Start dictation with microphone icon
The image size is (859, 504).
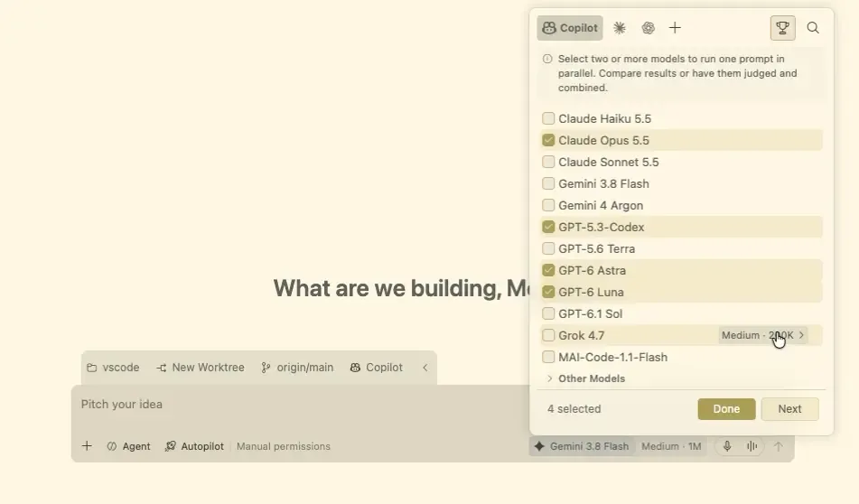tap(727, 446)
